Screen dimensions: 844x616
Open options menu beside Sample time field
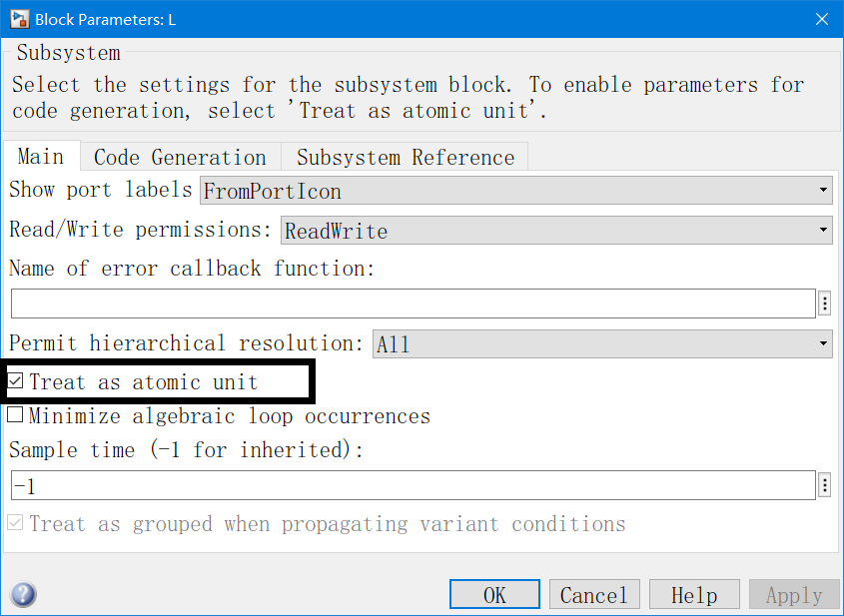click(825, 486)
